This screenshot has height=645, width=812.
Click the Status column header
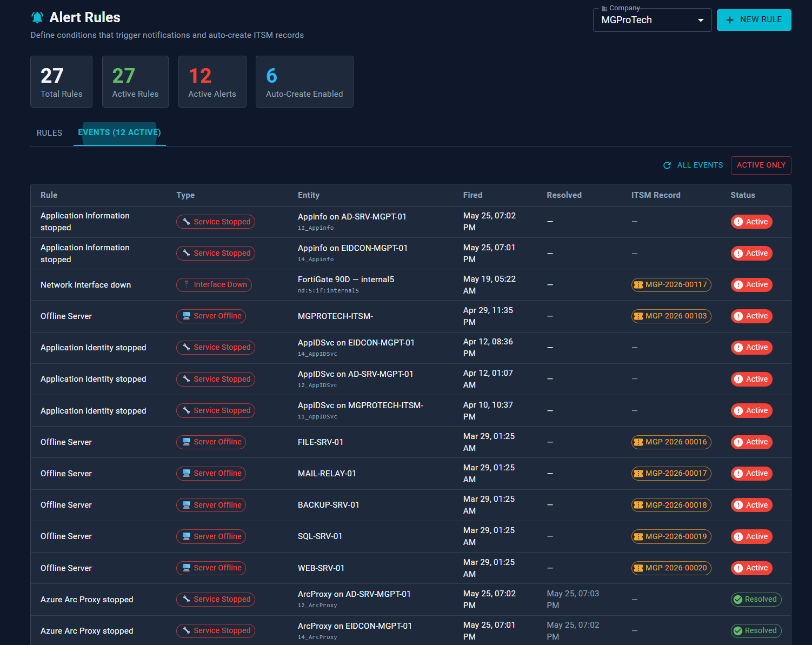743,195
